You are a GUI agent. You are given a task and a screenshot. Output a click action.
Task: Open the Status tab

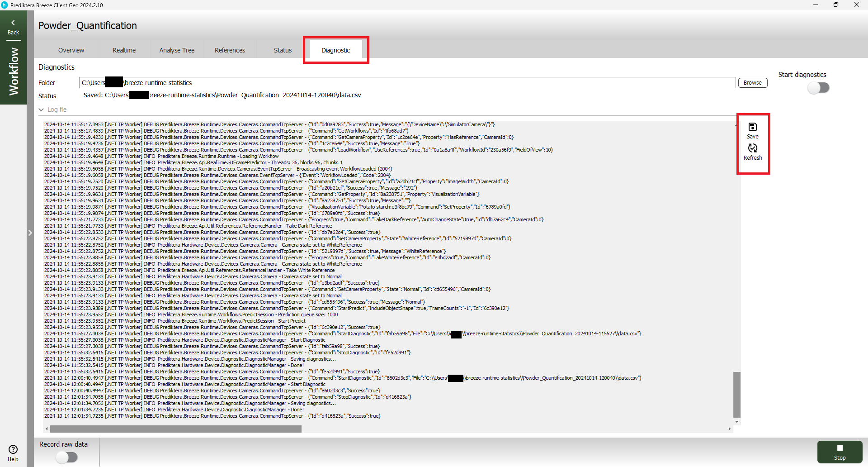tap(283, 50)
